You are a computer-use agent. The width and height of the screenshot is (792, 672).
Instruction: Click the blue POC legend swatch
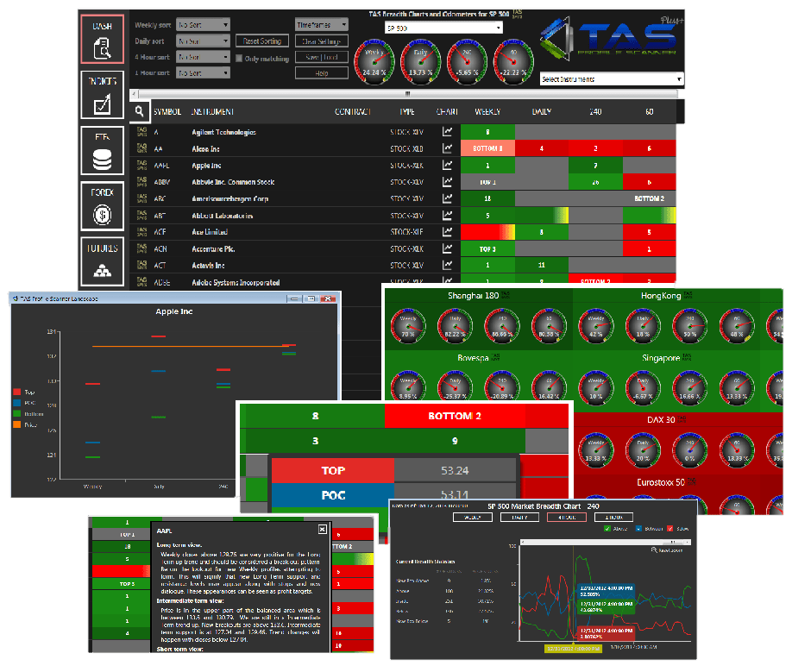pos(17,403)
